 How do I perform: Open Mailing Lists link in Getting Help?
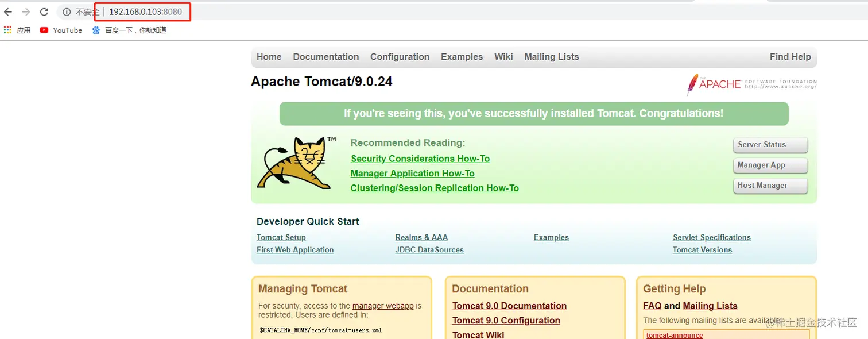coord(710,306)
